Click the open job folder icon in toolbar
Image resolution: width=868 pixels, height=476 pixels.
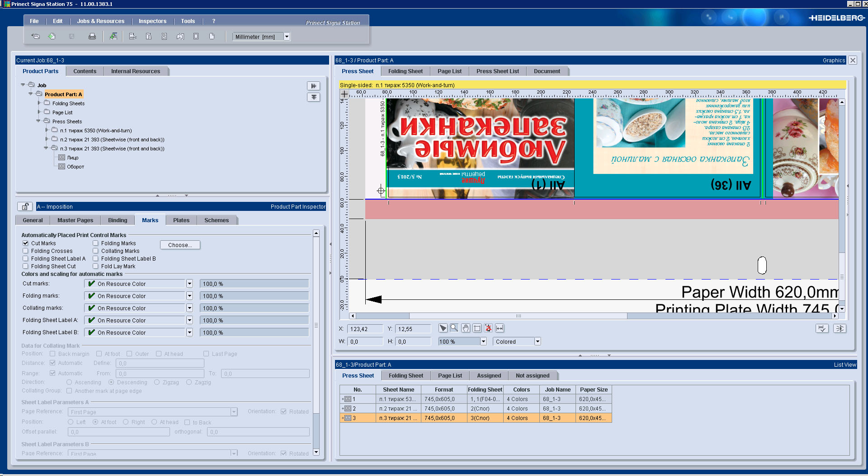[x=35, y=37]
